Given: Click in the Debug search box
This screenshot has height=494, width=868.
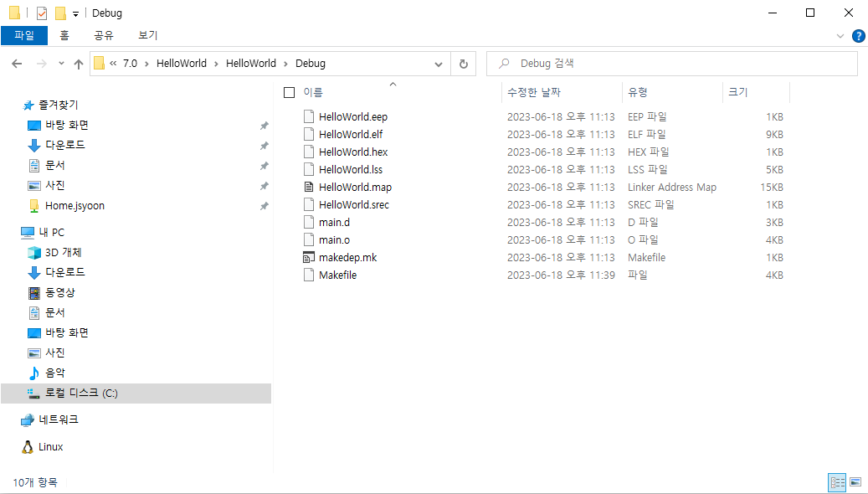Looking at the screenshot, I should [672, 64].
